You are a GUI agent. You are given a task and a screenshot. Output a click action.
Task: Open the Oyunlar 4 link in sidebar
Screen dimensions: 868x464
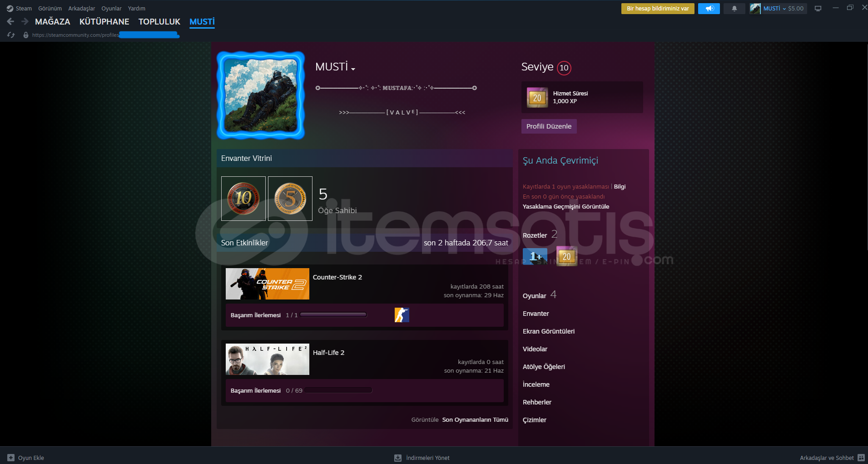point(539,295)
